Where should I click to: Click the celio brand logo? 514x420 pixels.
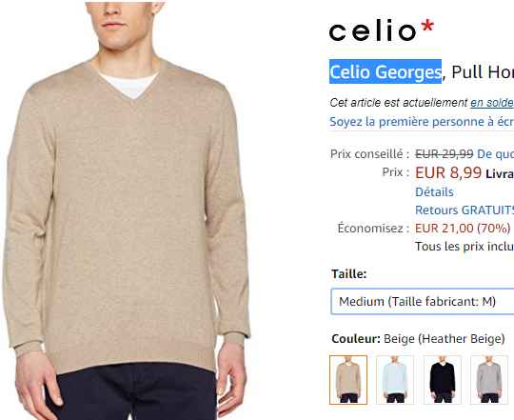382,30
